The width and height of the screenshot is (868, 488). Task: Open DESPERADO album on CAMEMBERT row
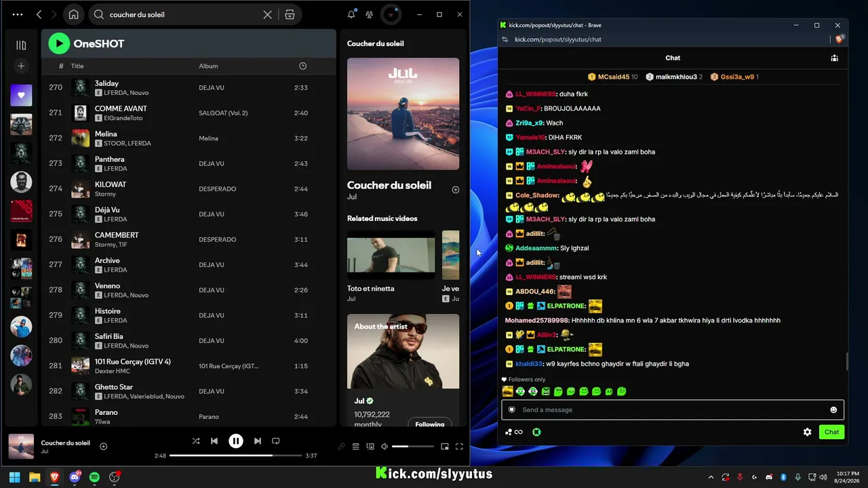[217, 239]
